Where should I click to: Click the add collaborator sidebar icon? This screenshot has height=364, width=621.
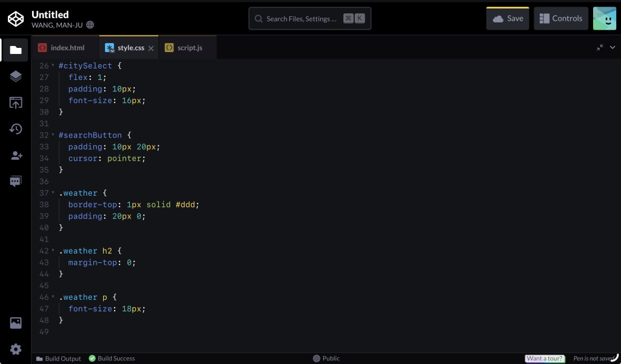16,156
